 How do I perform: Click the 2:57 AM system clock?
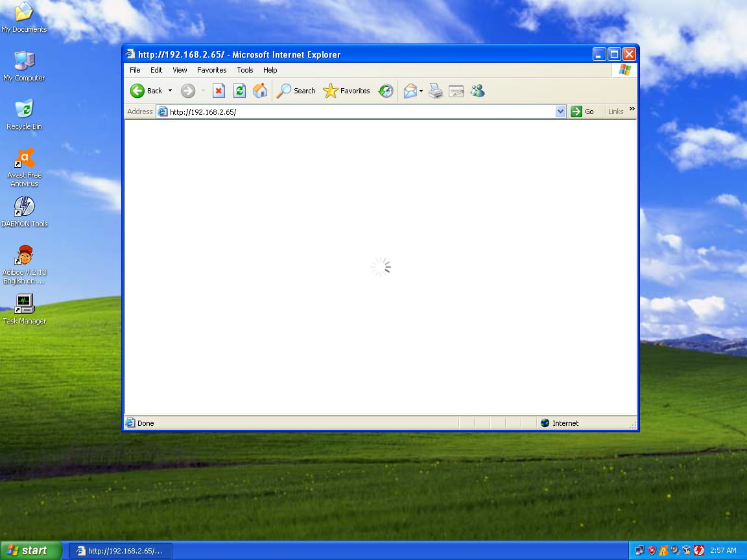pos(723,550)
